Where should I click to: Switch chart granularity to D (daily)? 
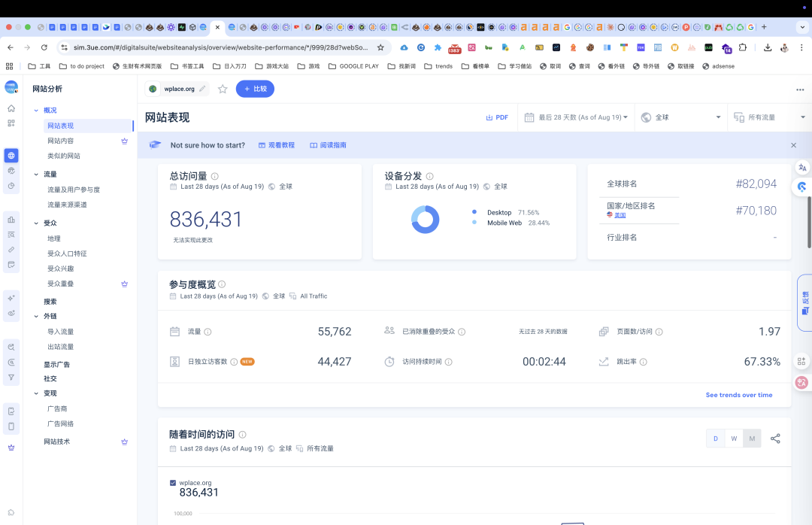(x=716, y=439)
